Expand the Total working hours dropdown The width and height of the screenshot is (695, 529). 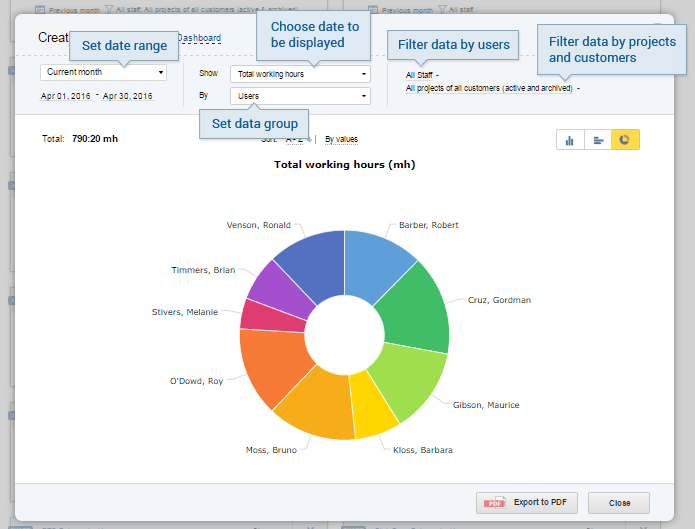coord(299,74)
